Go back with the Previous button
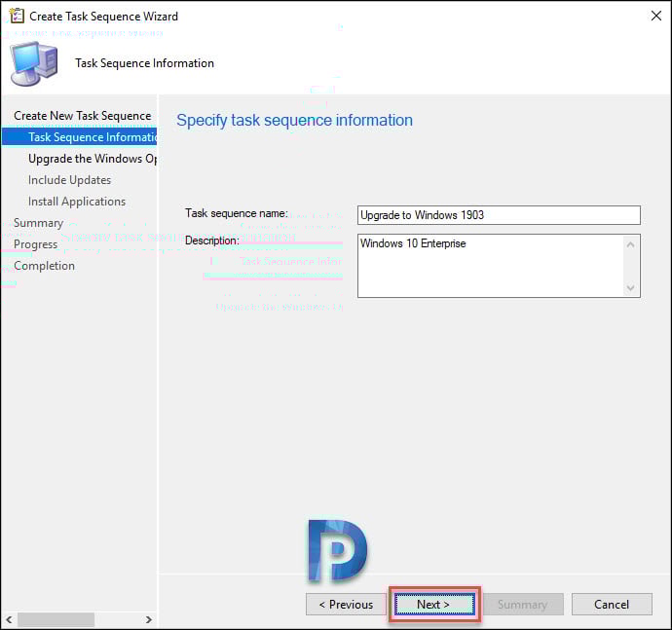 click(346, 605)
